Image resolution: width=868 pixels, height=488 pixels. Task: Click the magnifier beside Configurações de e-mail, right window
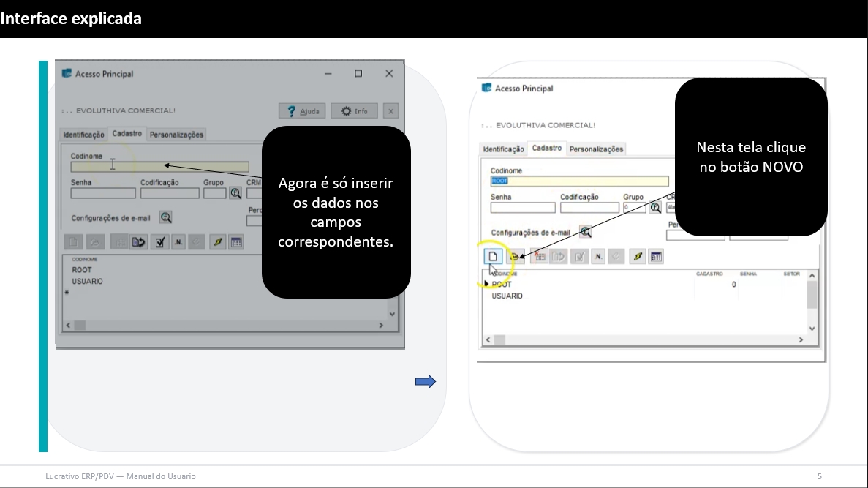(x=586, y=232)
